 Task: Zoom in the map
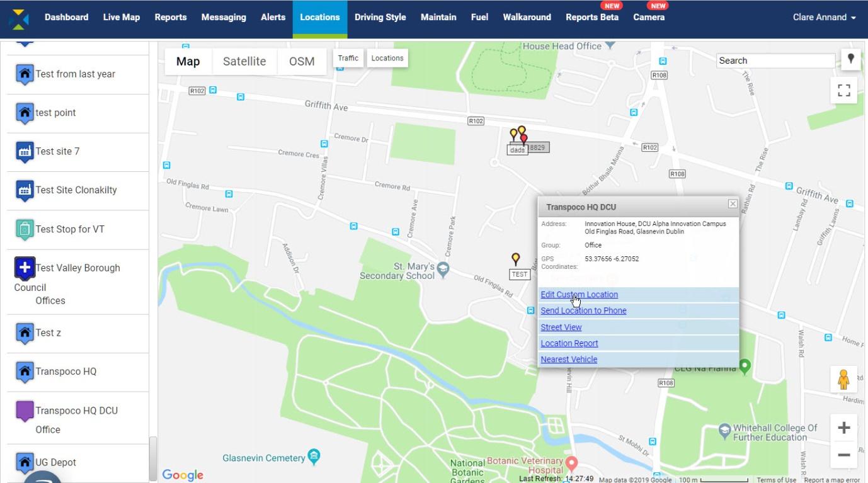(843, 428)
